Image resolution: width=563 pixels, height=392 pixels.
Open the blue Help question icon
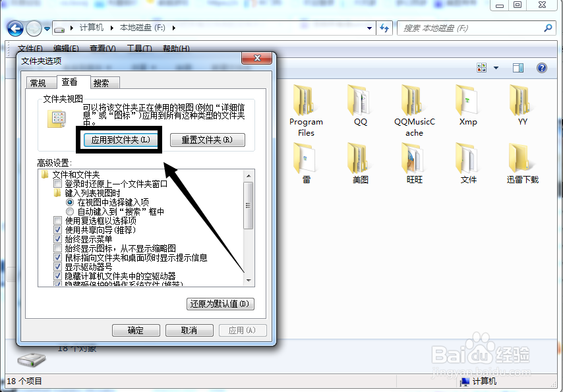coord(541,67)
